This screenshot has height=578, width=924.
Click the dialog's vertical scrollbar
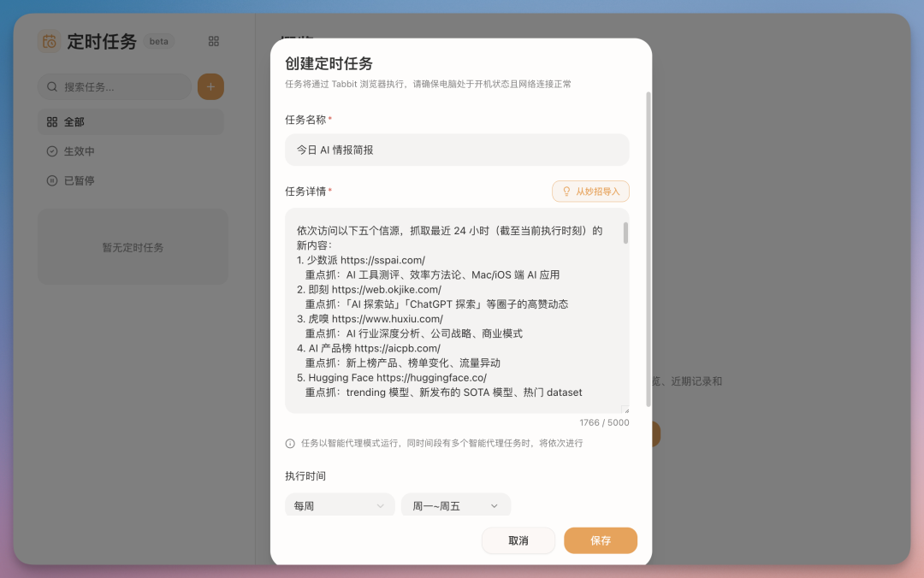(649, 249)
